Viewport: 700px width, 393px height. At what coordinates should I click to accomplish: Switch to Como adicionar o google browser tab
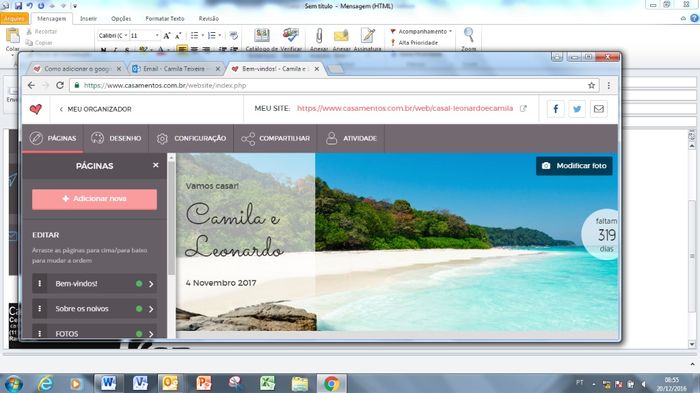click(x=76, y=69)
